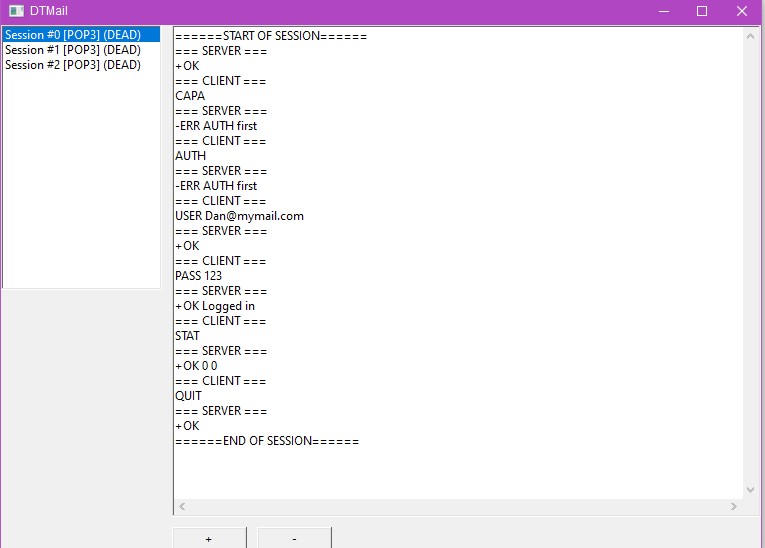Click the QUIT command line
Viewport: 765px width, 548px height.
coord(188,396)
